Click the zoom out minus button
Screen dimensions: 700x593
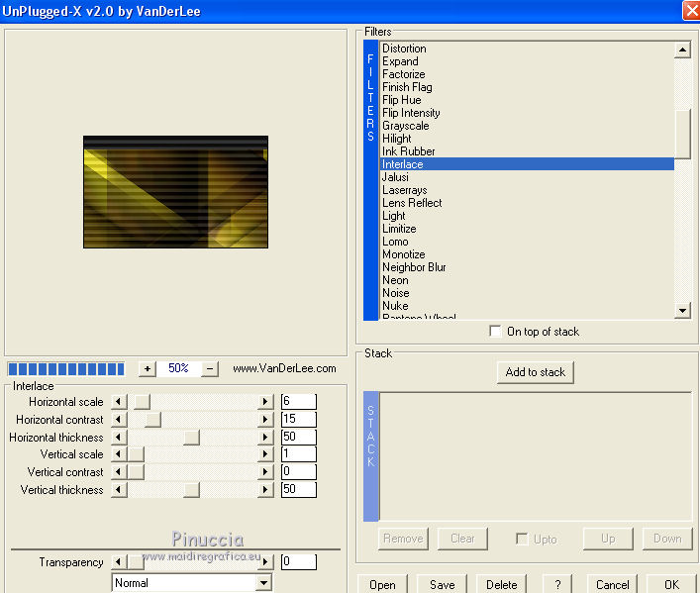tap(209, 368)
